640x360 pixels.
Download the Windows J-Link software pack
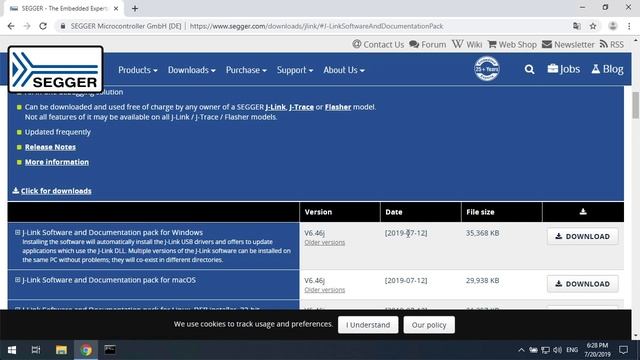click(583, 236)
